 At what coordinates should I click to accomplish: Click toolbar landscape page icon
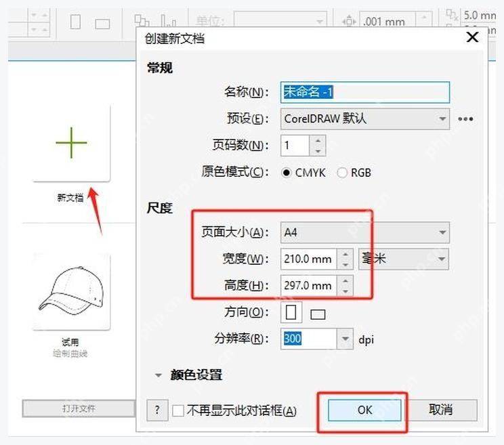[102, 24]
